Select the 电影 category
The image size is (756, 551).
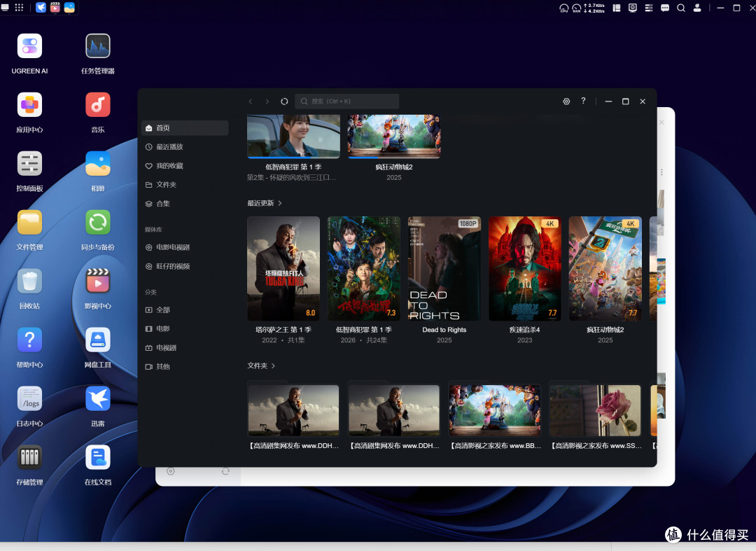185,329
